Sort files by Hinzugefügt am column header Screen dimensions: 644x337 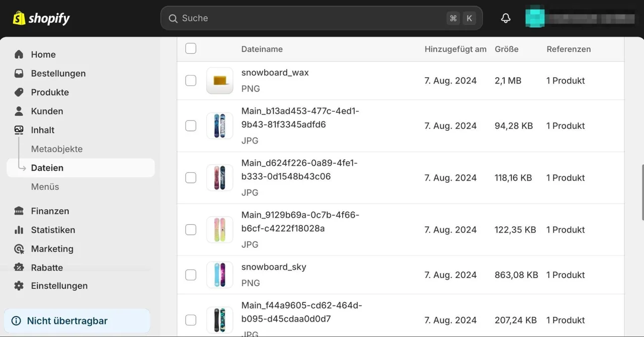coord(455,49)
